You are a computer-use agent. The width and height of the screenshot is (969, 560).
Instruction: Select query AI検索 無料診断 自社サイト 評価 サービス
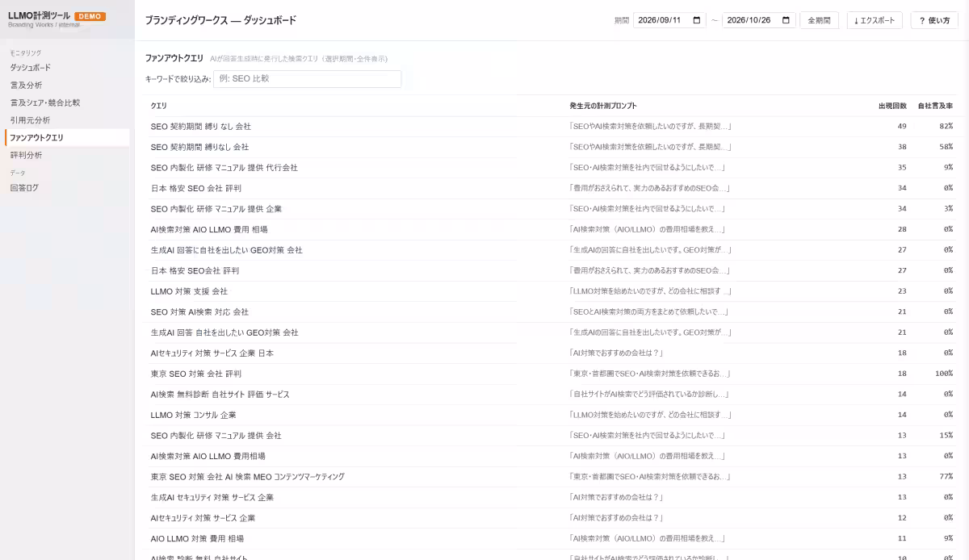(x=220, y=395)
